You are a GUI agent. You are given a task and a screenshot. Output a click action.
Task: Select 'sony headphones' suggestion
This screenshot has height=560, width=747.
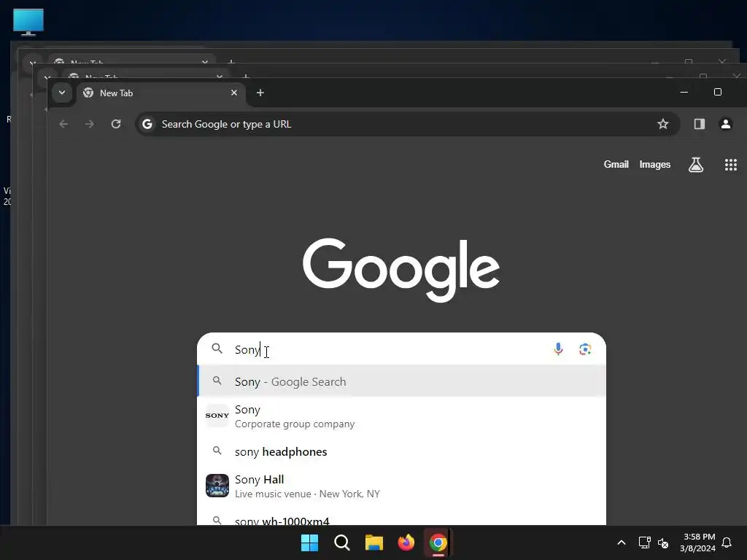pos(402,451)
